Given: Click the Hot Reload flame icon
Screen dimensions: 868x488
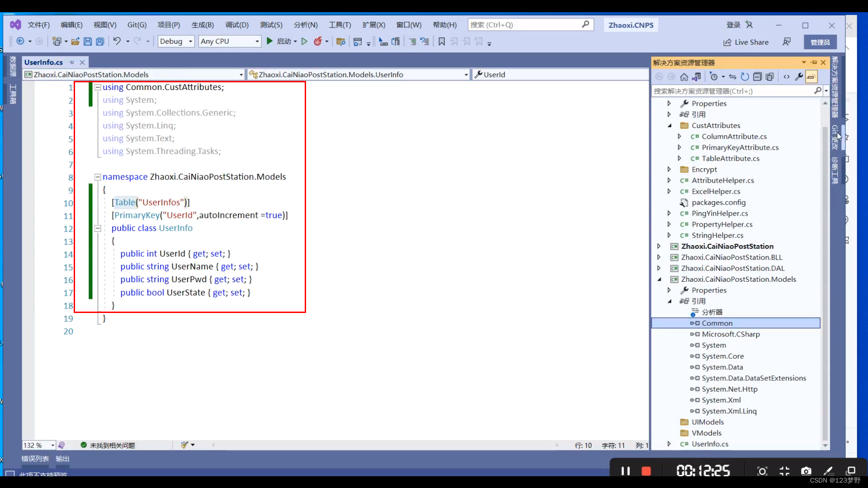Looking at the screenshot, I should (x=318, y=41).
